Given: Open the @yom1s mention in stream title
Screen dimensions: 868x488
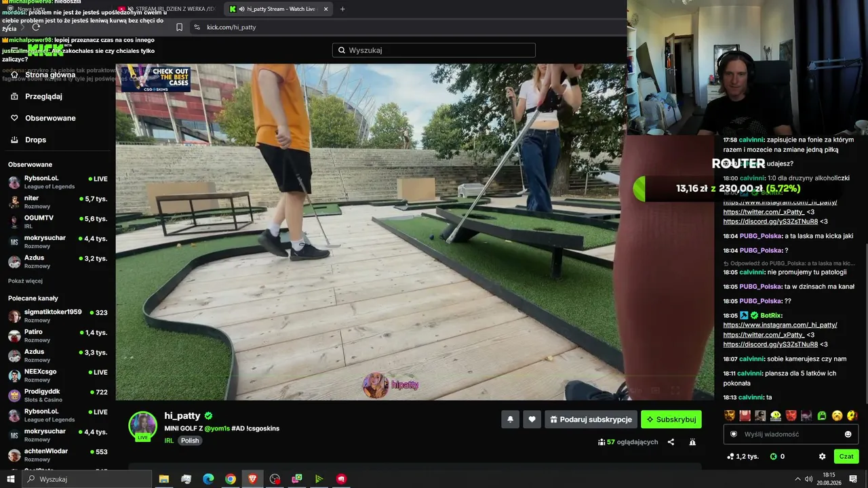Looking at the screenshot, I should 216,428.
